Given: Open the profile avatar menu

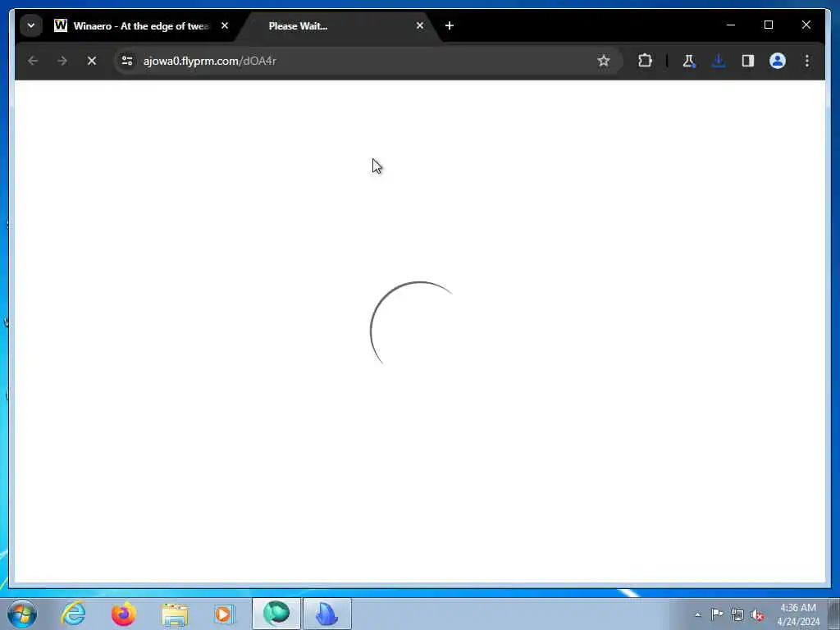Looking at the screenshot, I should 778,61.
